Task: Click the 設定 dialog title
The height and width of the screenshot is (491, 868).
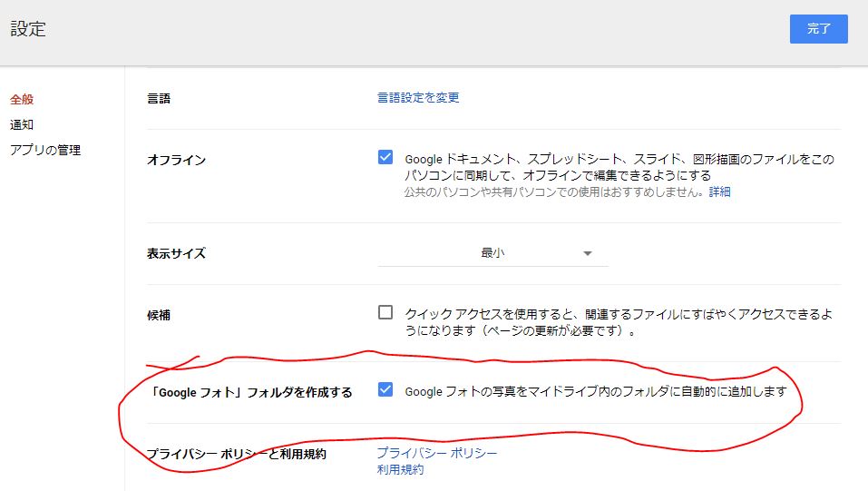Action: (28, 29)
